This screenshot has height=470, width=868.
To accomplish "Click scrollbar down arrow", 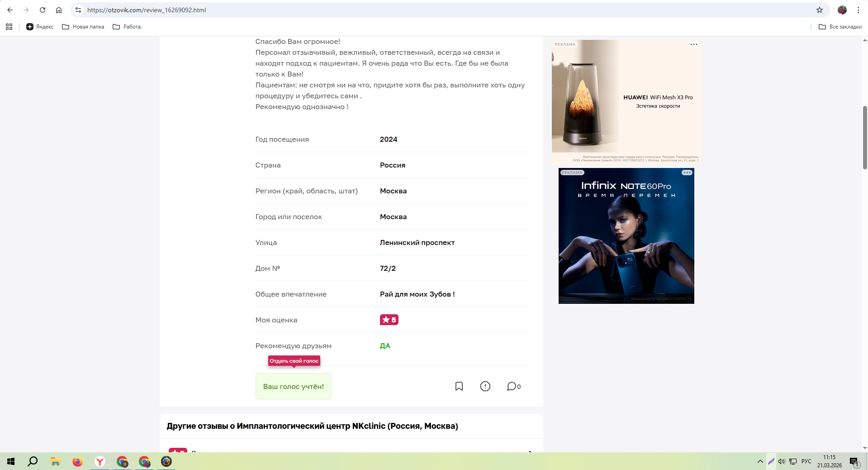I will pos(865,448).
